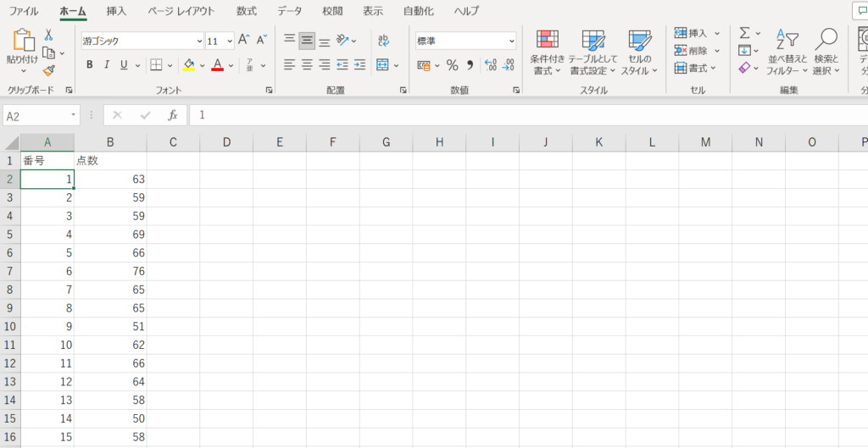Click the Merge and Center icon

tap(382, 64)
